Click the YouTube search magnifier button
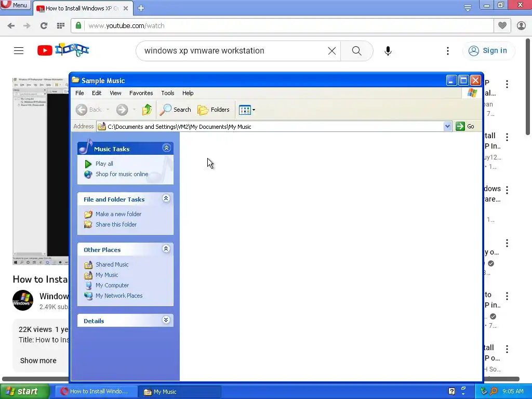 [356, 51]
